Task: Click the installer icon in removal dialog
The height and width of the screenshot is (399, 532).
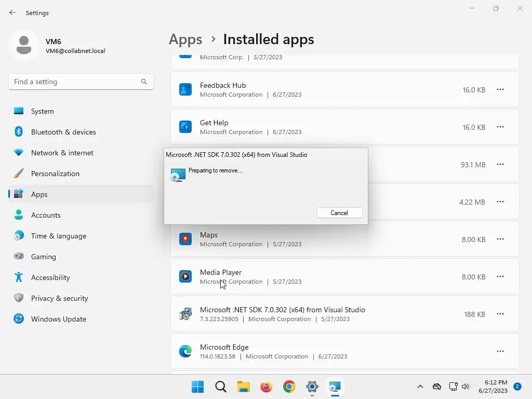Action: point(178,175)
